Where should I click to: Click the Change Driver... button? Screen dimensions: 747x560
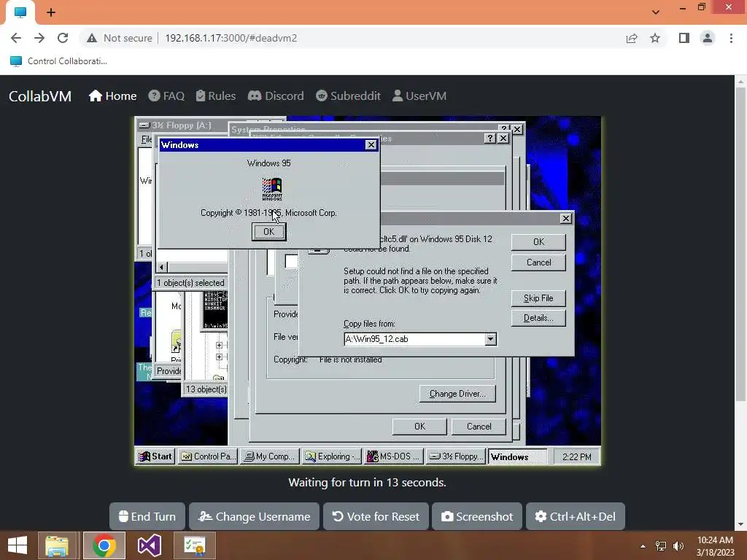457,394
